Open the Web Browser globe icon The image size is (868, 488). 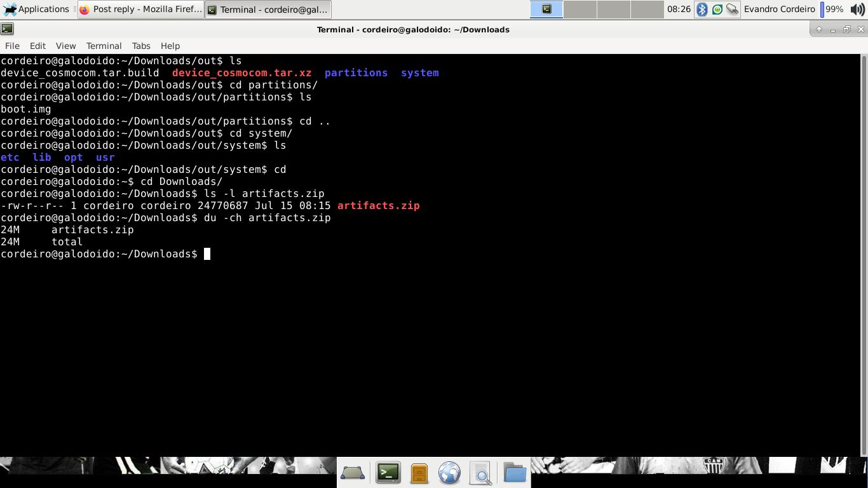pyautogui.click(x=449, y=473)
